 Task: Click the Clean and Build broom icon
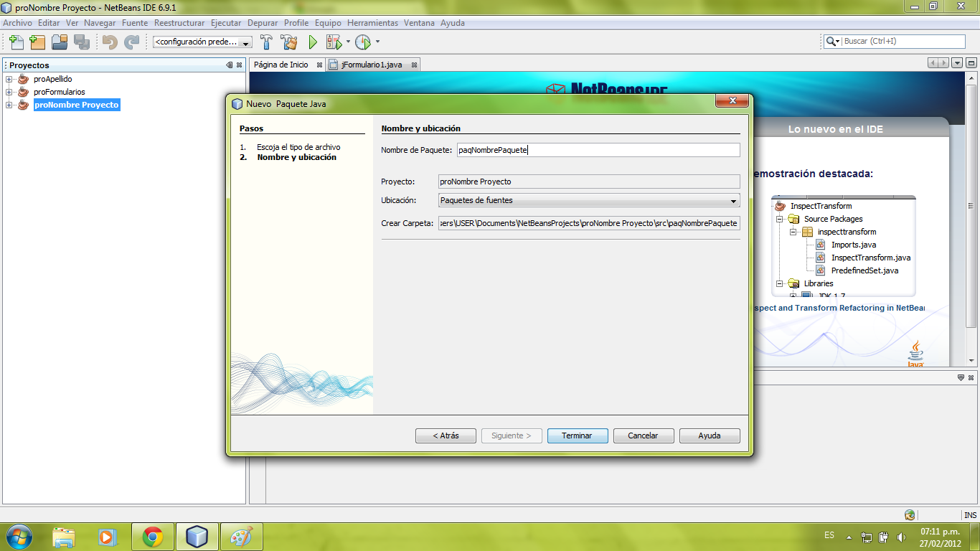[288, 42]
